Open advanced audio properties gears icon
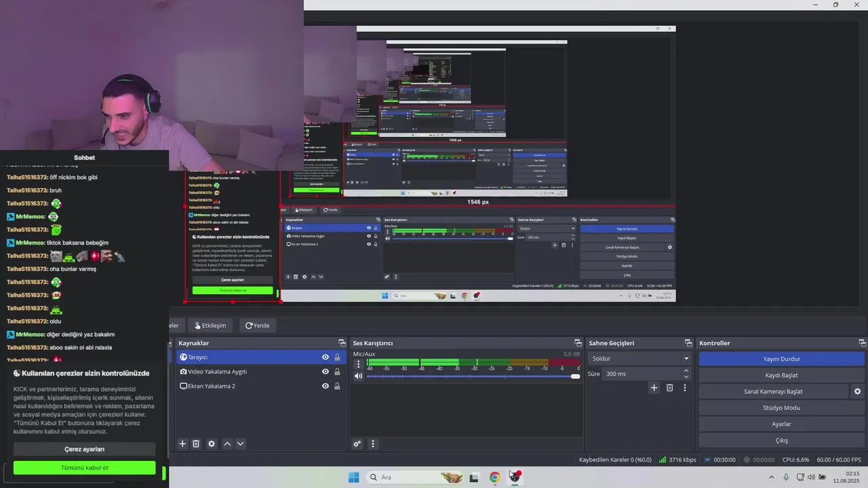Image resolution: width=868 pixels, height=488 pixels. tap(357, 444)
